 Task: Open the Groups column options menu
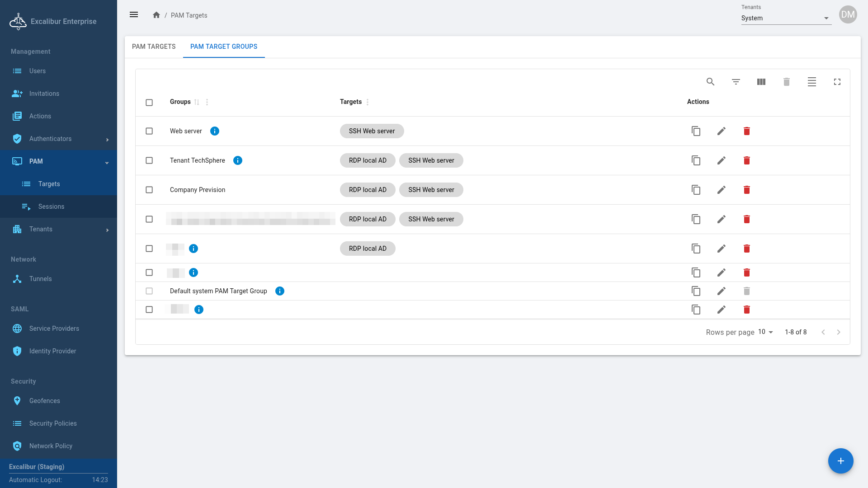[207, 102]
